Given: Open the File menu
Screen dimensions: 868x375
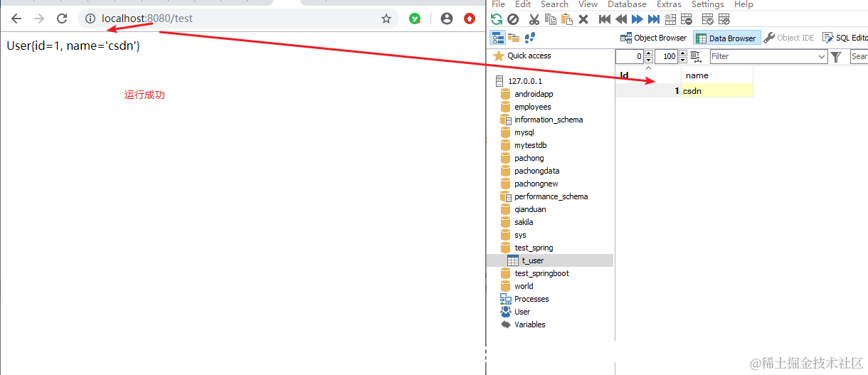Looking at the screenshot, I should tap(498, 4).
